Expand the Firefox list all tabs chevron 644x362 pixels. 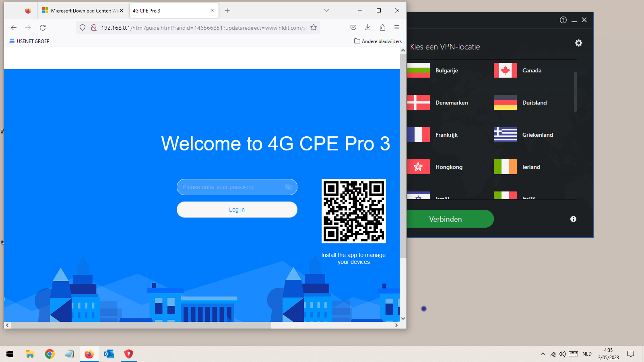(x=327, y=10)
